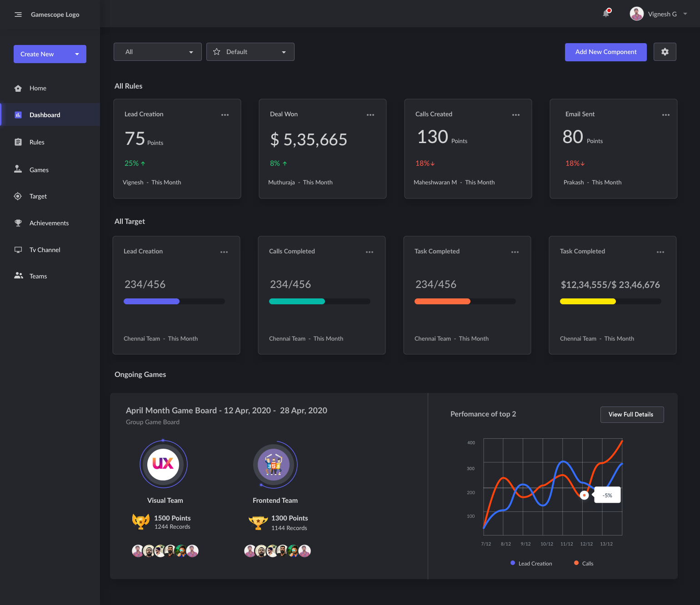This screenshot has width=700, height=605.
Task: Open options on Email Sent card
Action: pyautogui.click(x=666, y=115)
